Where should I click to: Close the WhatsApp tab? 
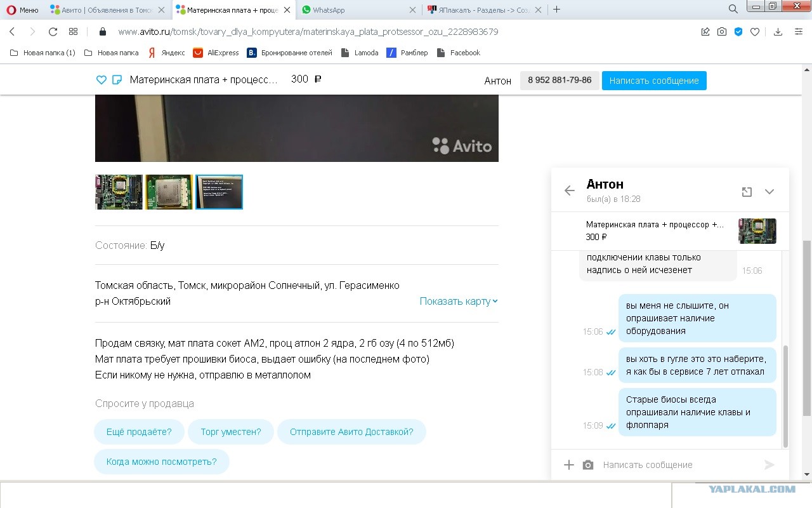pos(412,10)
